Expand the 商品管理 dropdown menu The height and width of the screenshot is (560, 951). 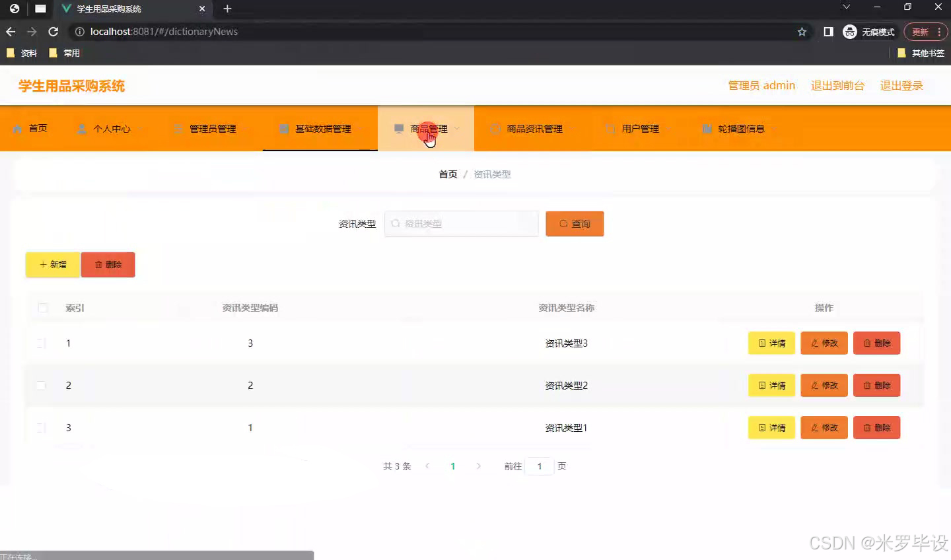coord(426,128)
